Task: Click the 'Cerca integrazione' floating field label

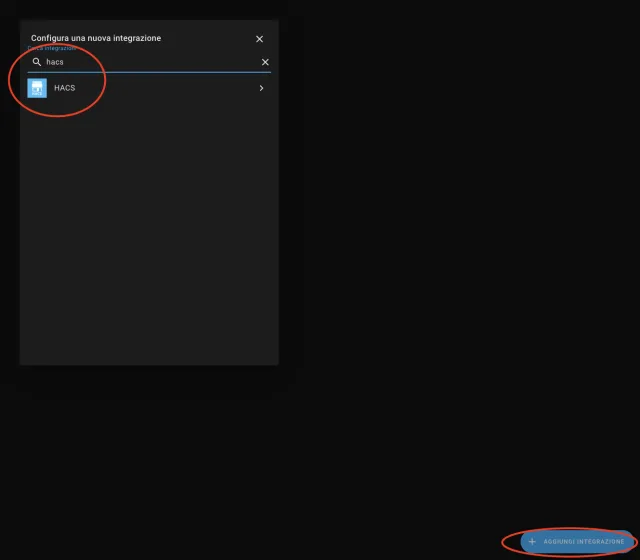Action: coord(51,48)
